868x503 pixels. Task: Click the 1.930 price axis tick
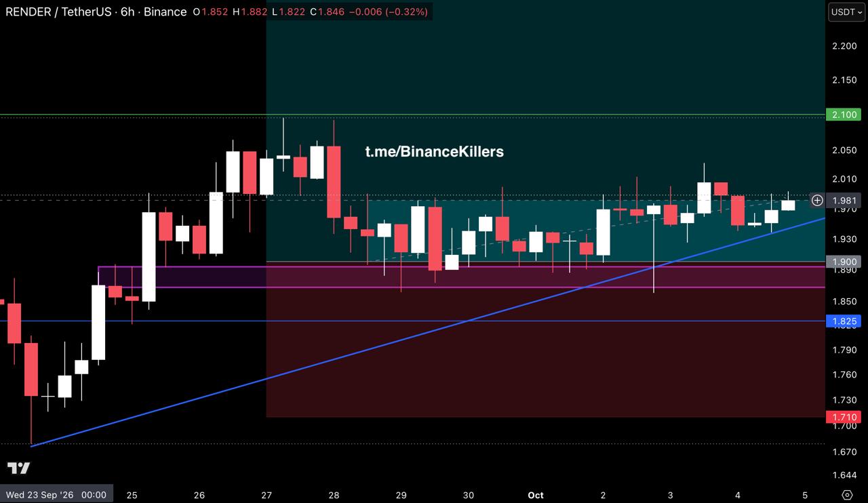point(844,239)
